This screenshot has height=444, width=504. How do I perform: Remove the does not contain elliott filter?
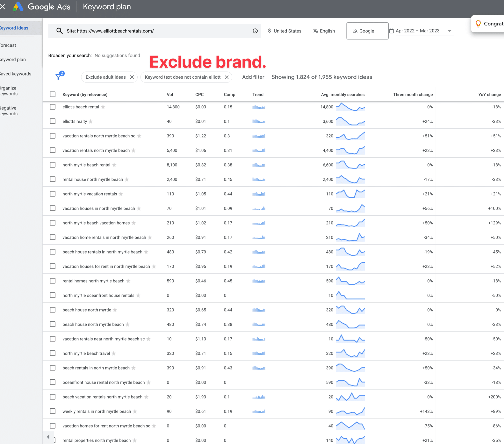[227, 77]
